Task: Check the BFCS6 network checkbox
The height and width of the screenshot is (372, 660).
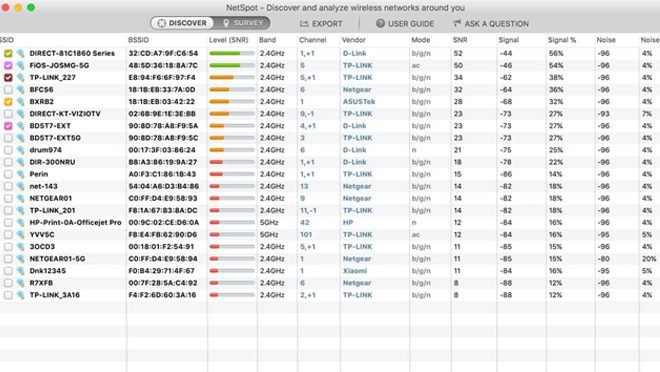Action: pos(8,90)
